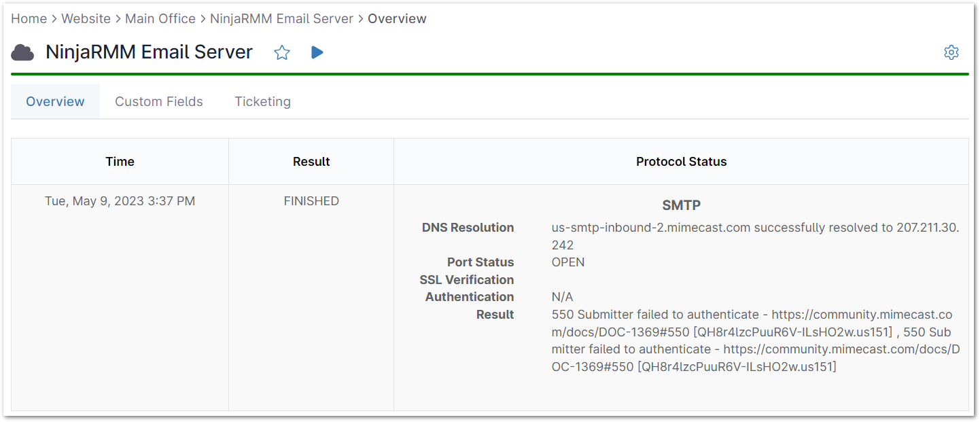Click the cloud monitor icon beside the title
980x422 pixels.
pyautogui.click(x=22, y=52)
